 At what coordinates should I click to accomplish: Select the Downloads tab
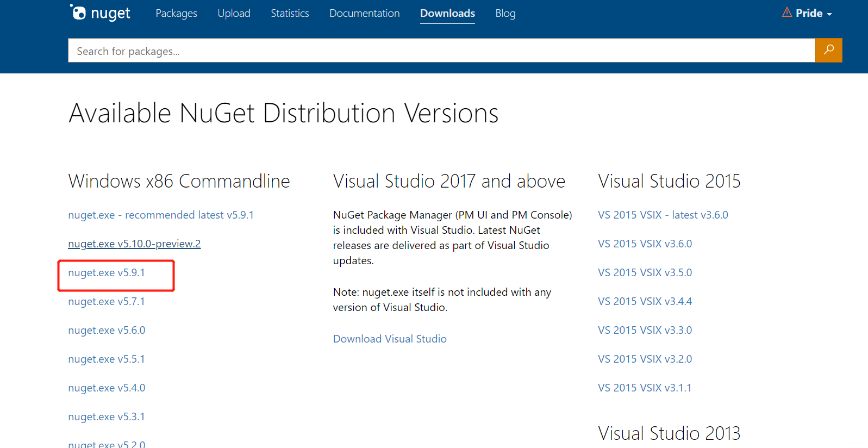[x=447, y=13]
